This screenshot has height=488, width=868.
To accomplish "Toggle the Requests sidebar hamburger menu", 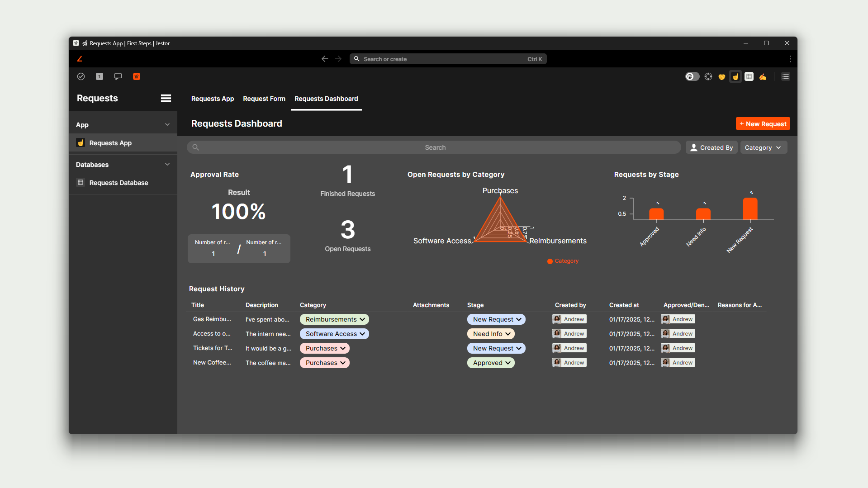I will tap(166, 98).
